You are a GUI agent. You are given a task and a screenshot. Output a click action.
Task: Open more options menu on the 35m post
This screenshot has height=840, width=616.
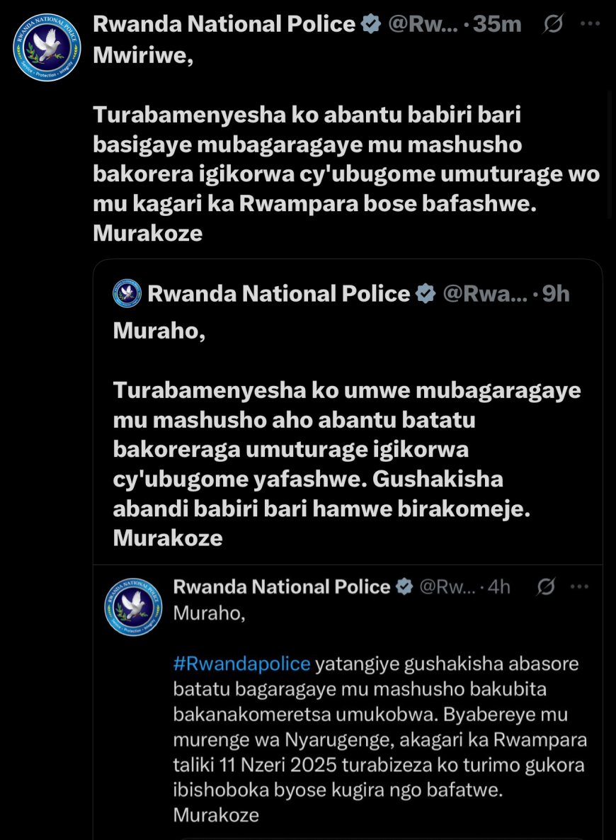[x=590, y=24]
